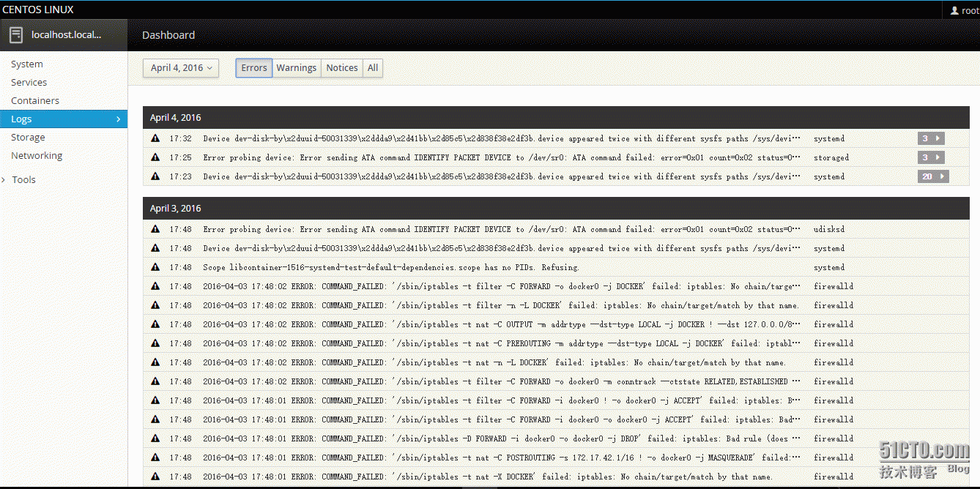Select the Logs sidebar item
This screenshot has height=489, width=980.
[64, 119]
